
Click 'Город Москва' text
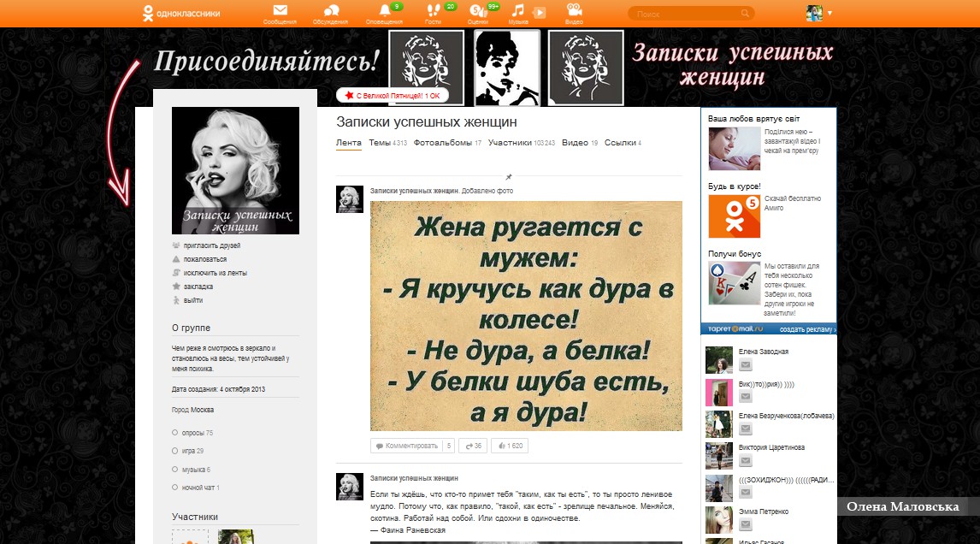coord(192,411)
